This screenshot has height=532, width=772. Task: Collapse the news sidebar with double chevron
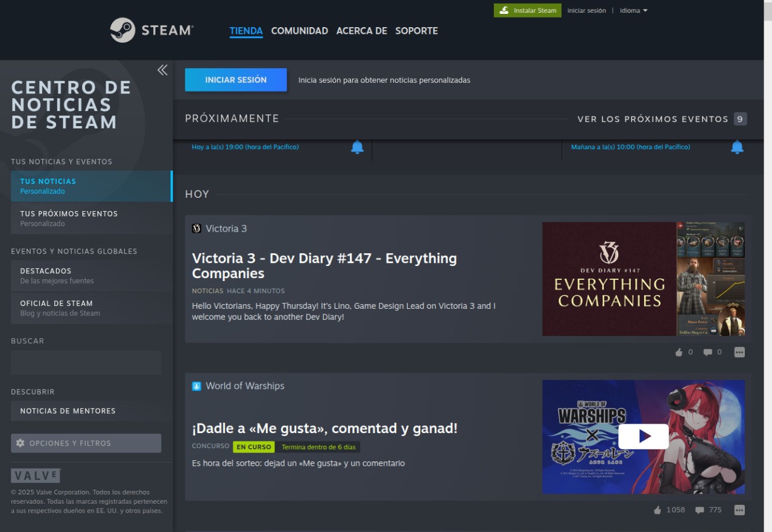[x=162, y=70]
